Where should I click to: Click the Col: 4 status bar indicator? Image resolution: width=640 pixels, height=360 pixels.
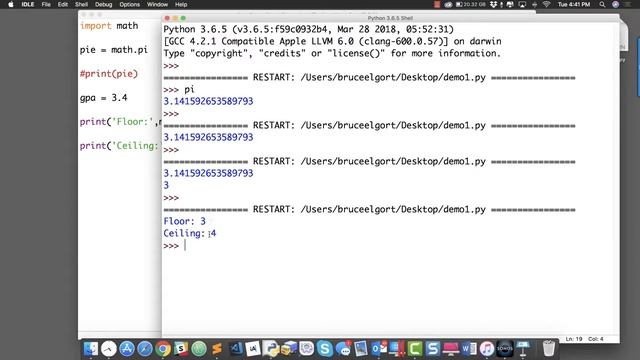(596, 339)
